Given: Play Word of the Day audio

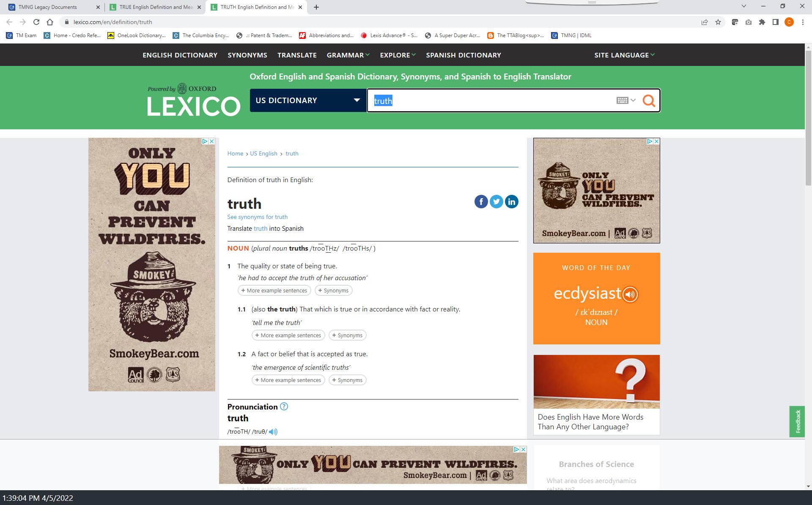Looking at the screenshot, I should [630, 294].
